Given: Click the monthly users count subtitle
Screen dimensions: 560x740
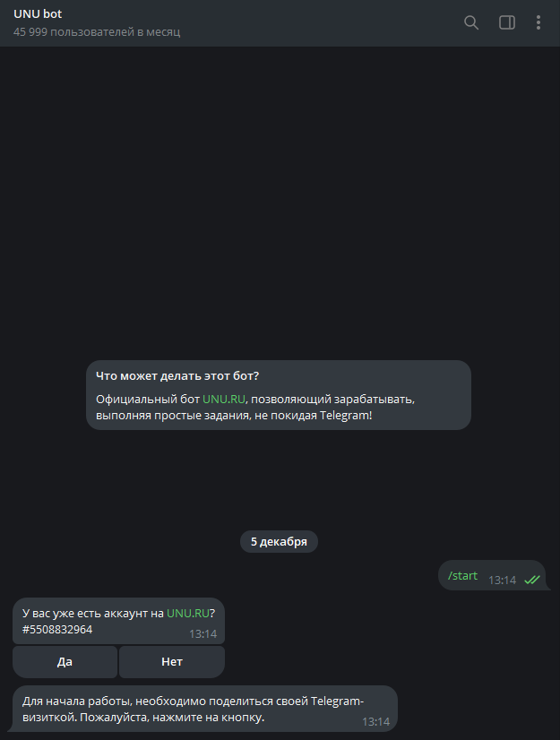Looking at the screenshot, I should pyautogui.click(x=97, y=32).
